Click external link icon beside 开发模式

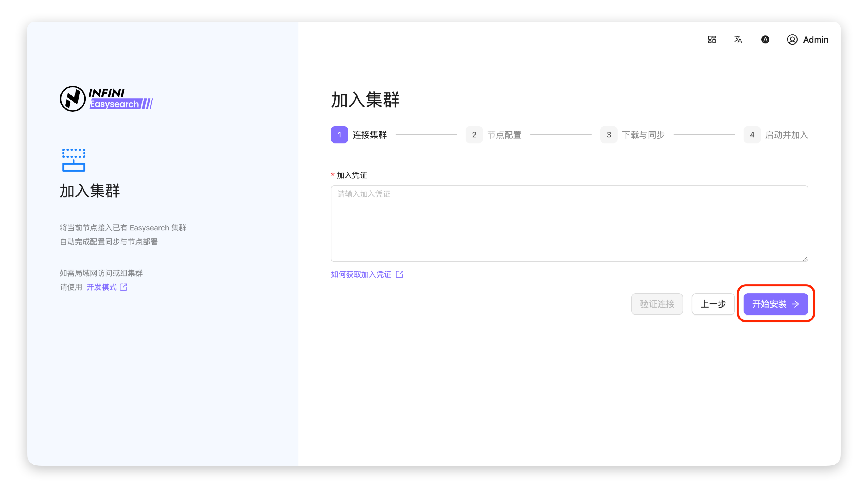124,287
